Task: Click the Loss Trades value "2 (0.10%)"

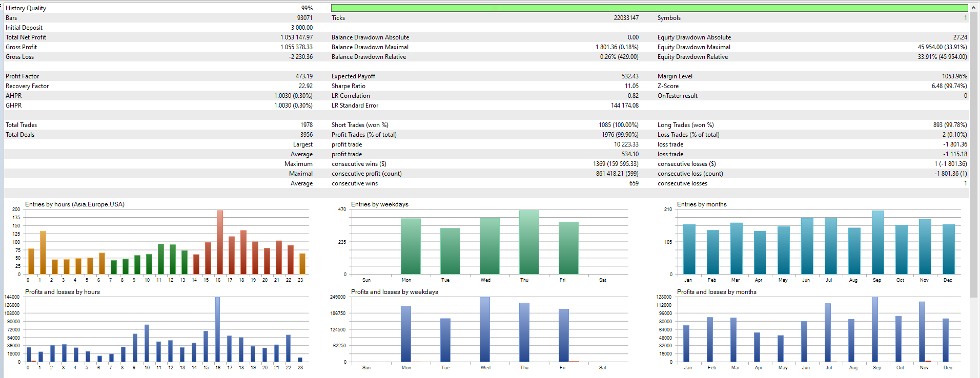Action: point(954,135)
